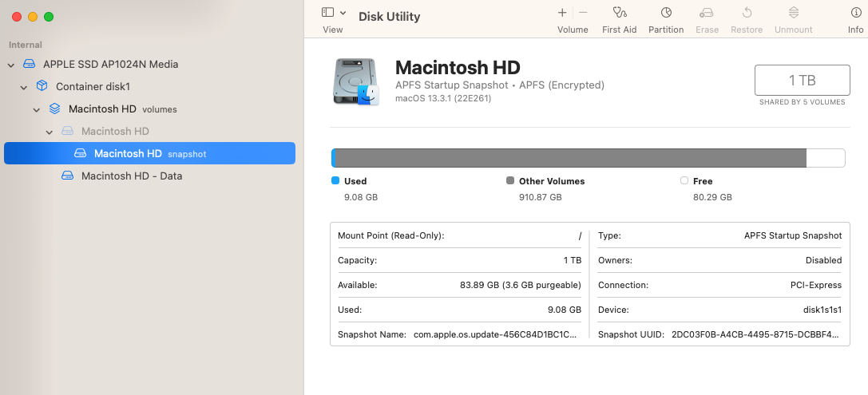Viewport: 868px width, 395px height.
Task: Run First Aid stethoscope icon
Action: pos(620,12)
